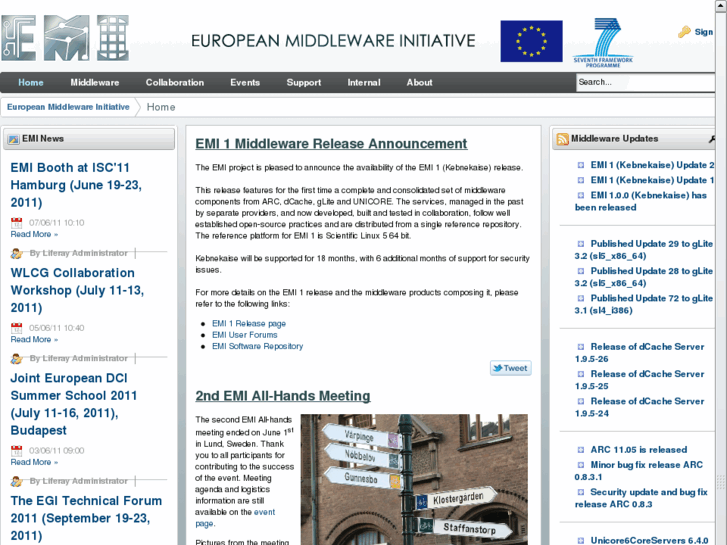Open EMI 1 Middleware Release Announcement heading
This screenshot has width=727, height=545.
click(331, 144)
